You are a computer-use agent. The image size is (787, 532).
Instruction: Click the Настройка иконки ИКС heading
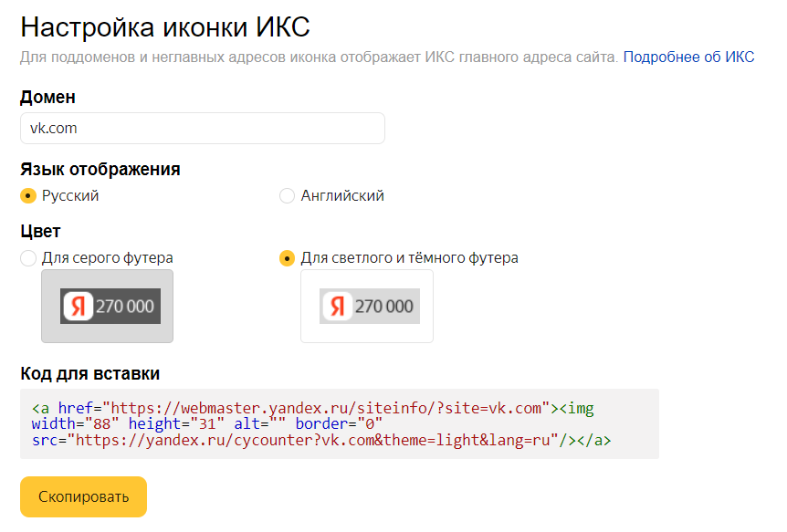coord(165,26)
